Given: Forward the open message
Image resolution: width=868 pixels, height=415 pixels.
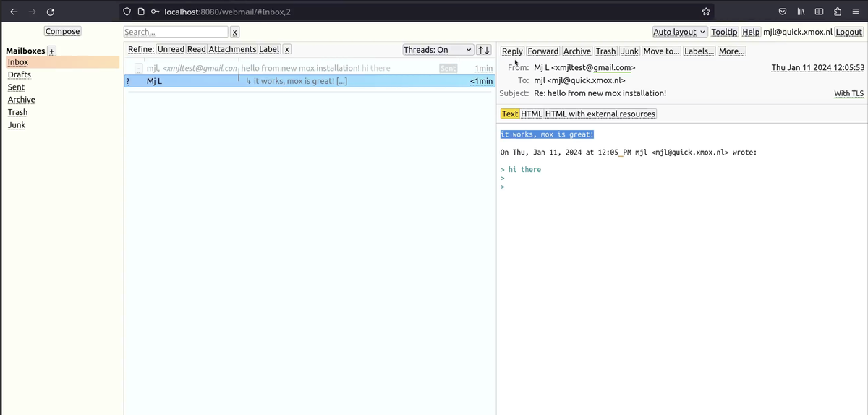Looking at the screenshot, I should [x=542, y=51].
